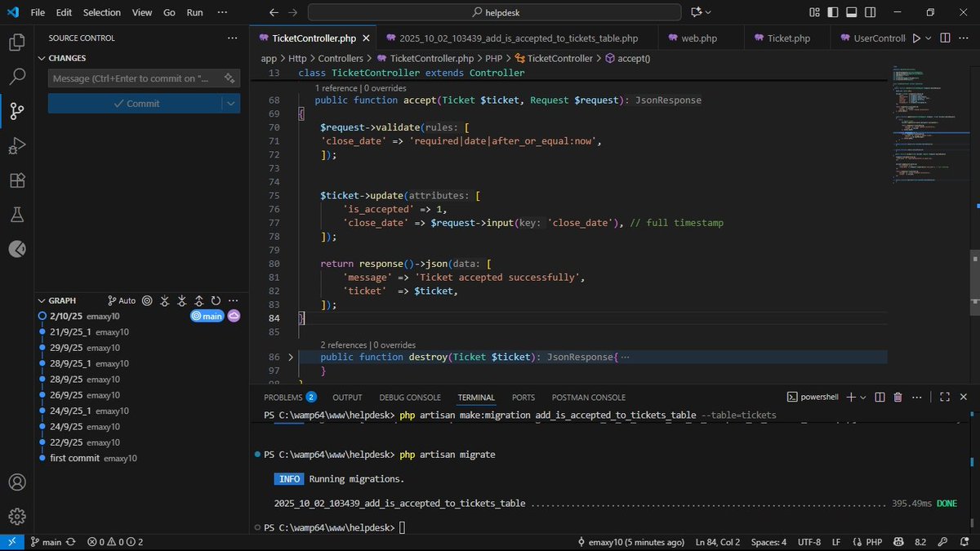Open editor more actions ellipsis

coord(964,38)
